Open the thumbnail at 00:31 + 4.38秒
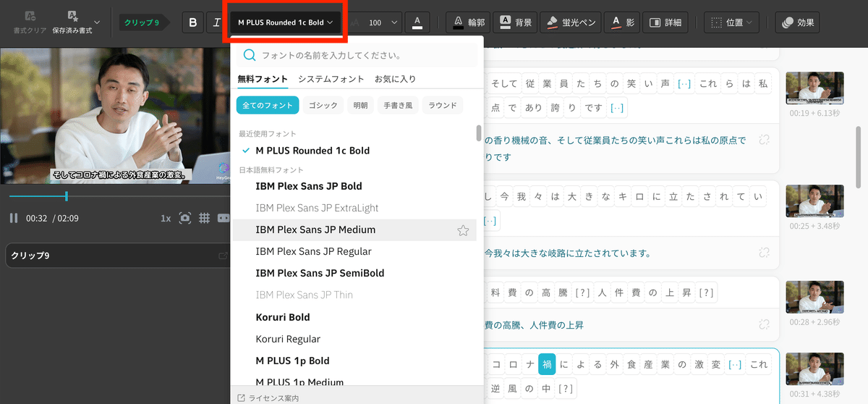The height and width of the screenshot is (404, 868). pos(814,369)
